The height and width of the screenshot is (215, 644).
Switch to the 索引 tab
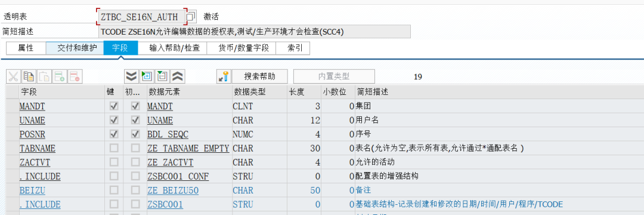[x=293, y=48]
